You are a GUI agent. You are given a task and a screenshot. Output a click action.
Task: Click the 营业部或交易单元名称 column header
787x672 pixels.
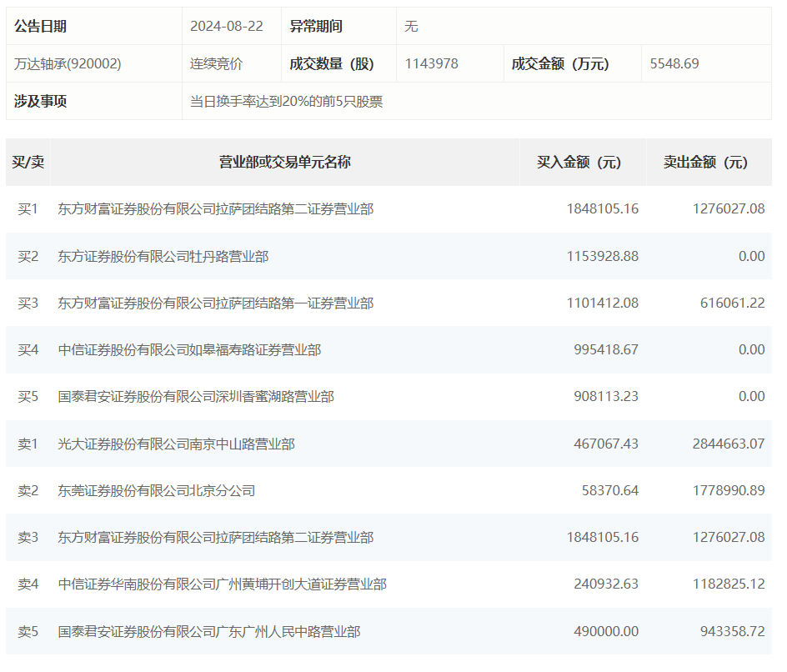click(x=285, y=162)
